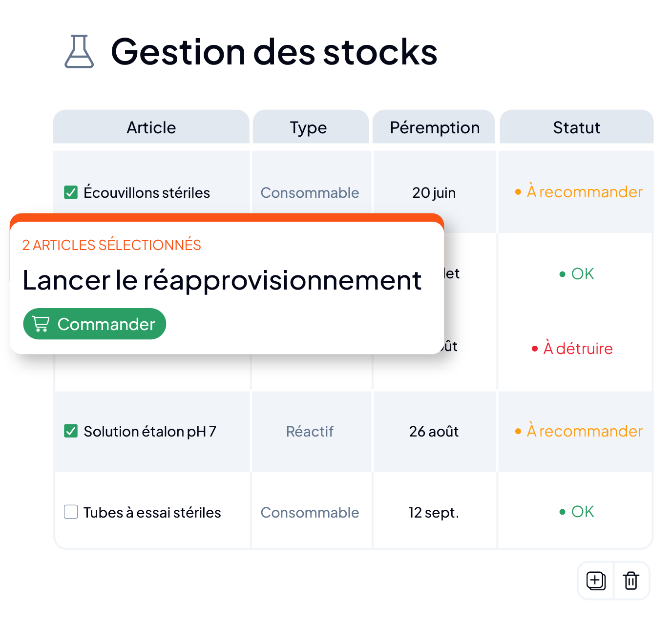Viewport: 672px width, 625px height.
Task: Click the trash delete icon
Action: tap(631, 581)
